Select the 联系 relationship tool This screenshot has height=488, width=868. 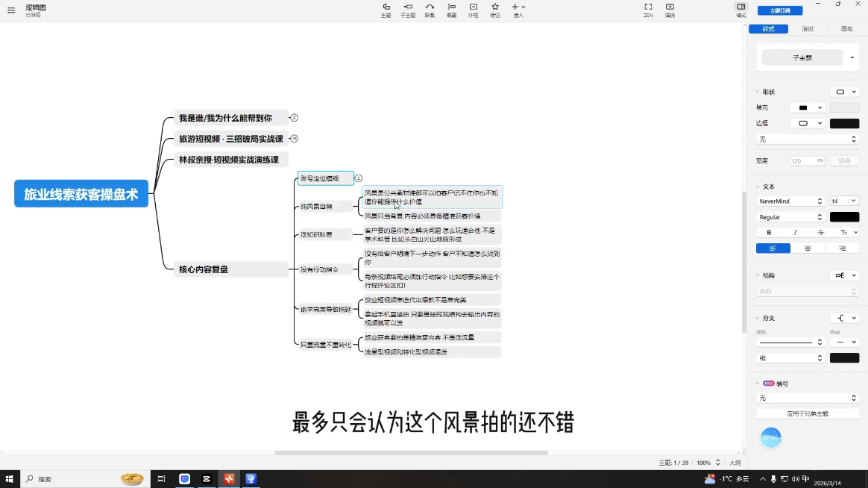pos(430,10)
